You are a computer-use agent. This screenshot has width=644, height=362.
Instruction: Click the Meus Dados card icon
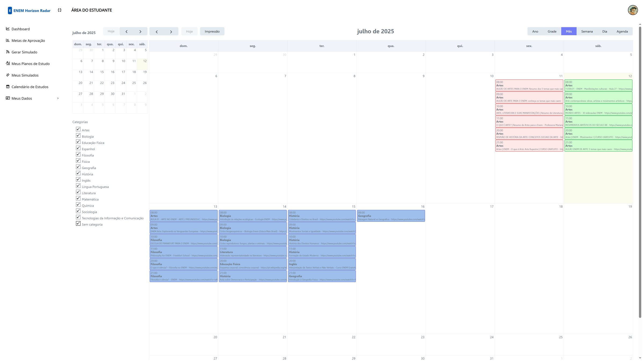[x=8, y=98]
